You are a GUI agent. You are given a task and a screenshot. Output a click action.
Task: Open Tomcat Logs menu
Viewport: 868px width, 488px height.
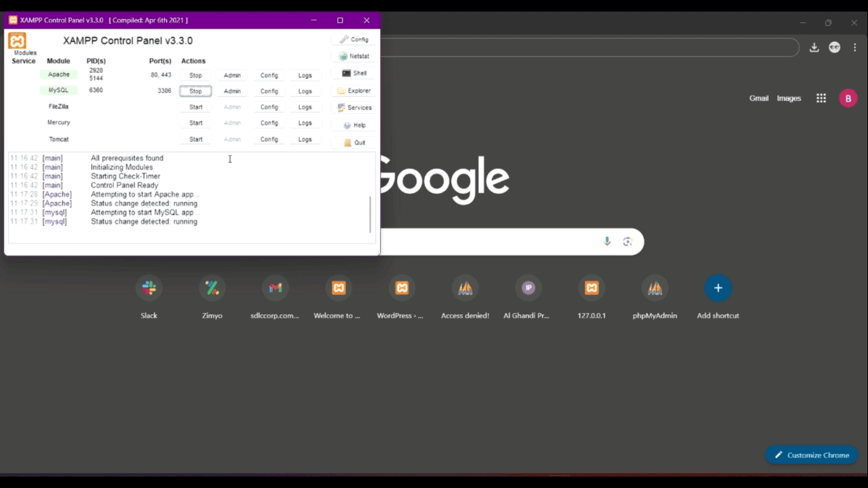306,139
